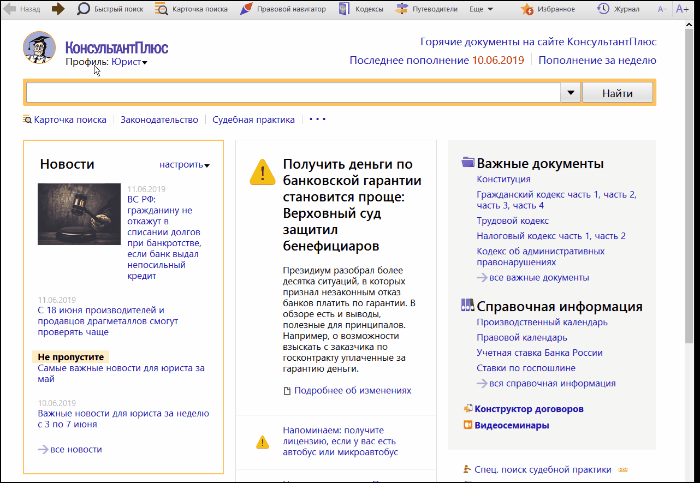Open Напоминаем: получите лицензию link

pyautogui.click(x=340, y=441)
